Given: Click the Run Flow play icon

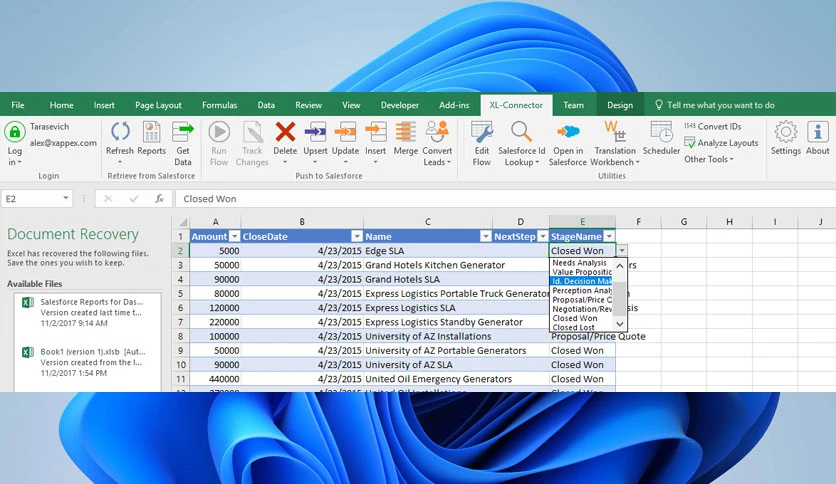Looking at the screenshot, I should tap(219, 132).
